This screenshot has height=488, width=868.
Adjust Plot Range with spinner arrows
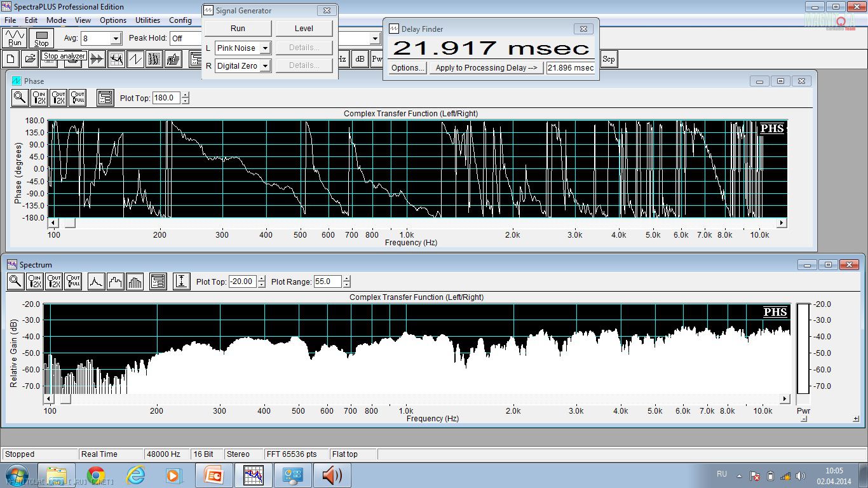[x=346, y=281]
